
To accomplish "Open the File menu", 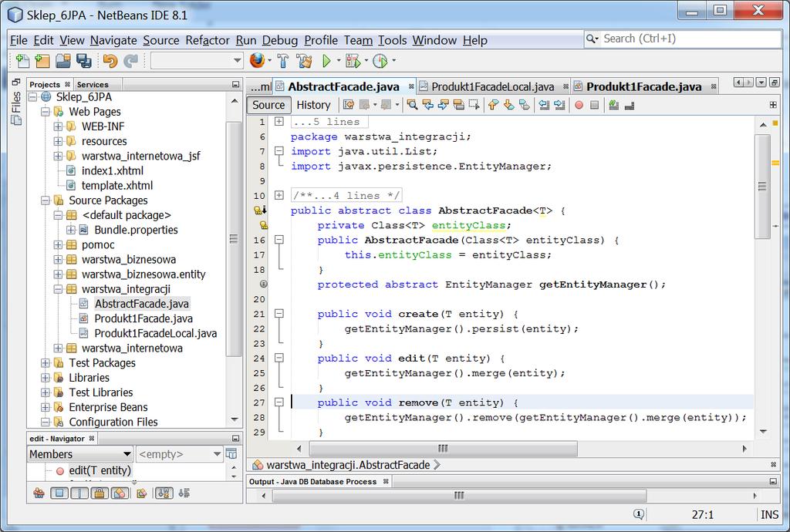I will pos(19,40).
